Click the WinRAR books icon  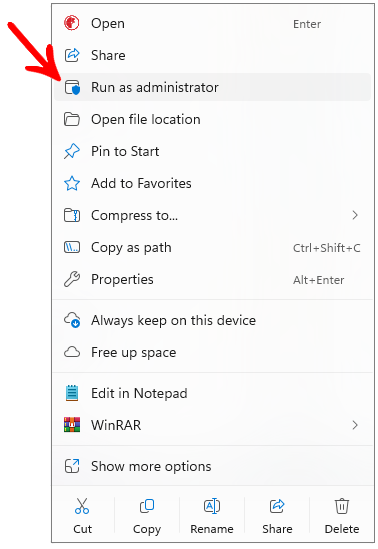(x=72, y=425)
